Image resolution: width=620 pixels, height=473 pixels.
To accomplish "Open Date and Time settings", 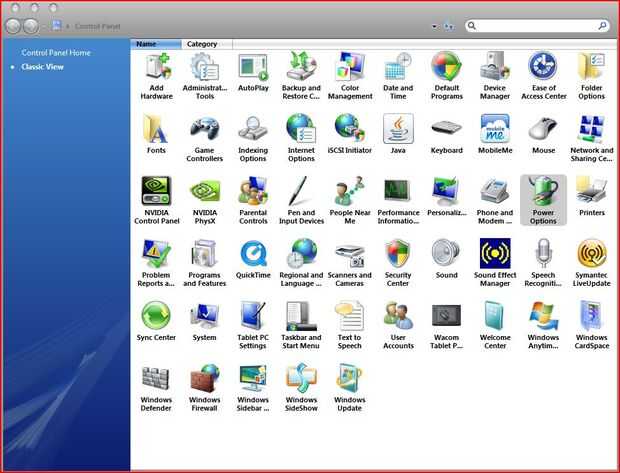I will coord(398,77).
